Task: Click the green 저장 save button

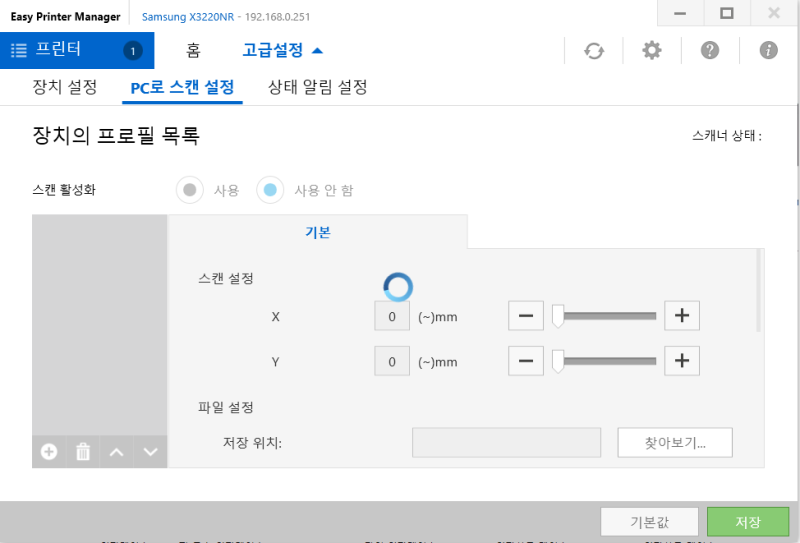Action: tap(748, 522)
